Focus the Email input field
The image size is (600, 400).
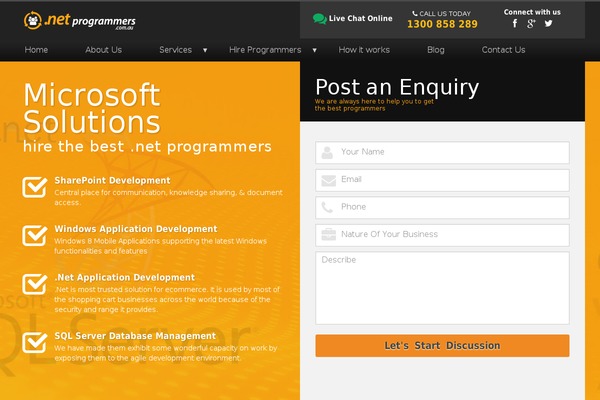442,180
